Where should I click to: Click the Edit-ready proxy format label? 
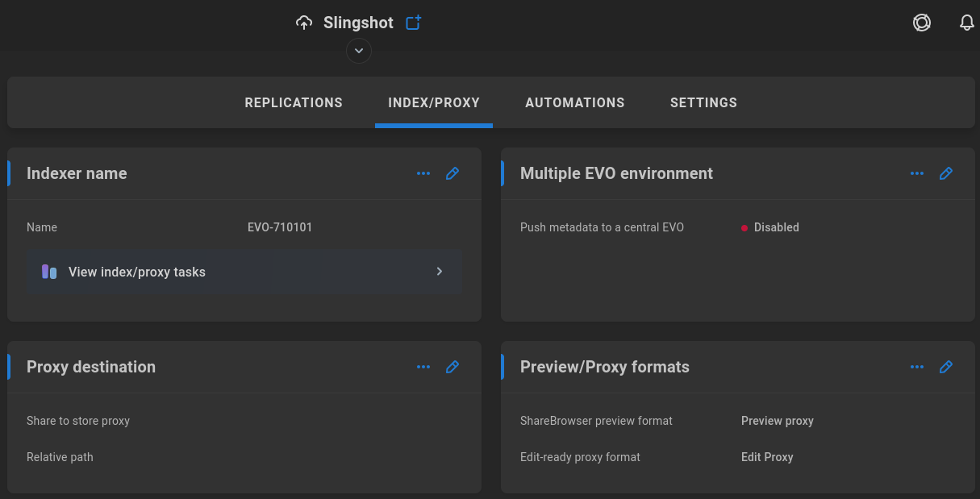pos(580,457)
